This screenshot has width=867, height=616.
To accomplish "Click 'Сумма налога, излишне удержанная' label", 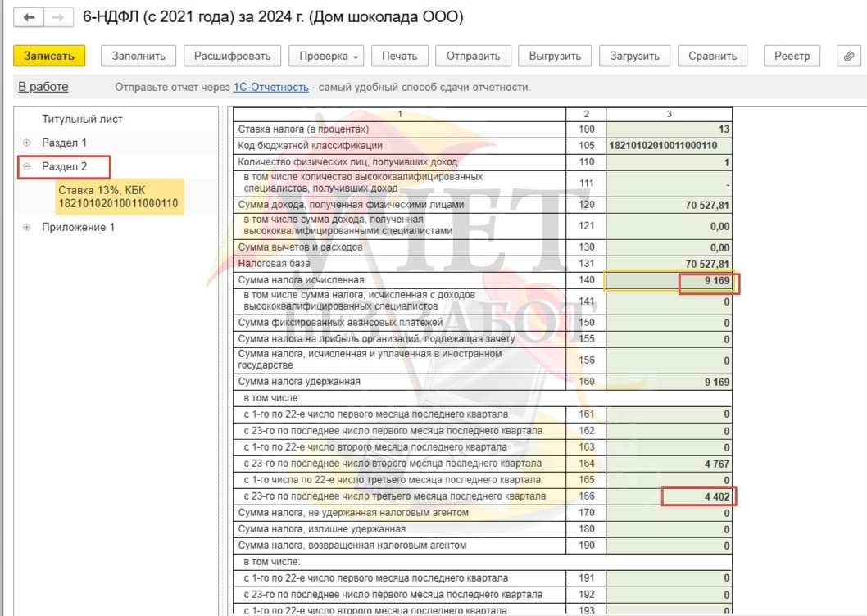I will (x=322, y=529).
